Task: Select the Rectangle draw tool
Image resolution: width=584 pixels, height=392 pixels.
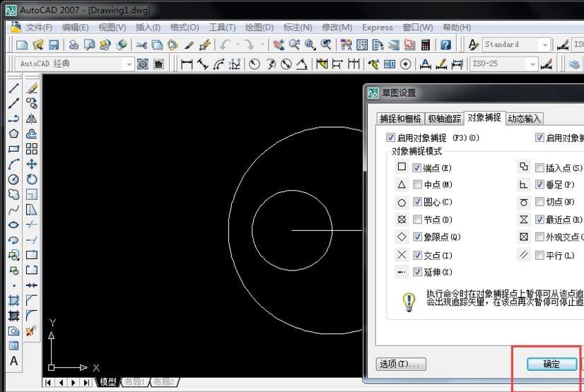Action: pos(13,149)
